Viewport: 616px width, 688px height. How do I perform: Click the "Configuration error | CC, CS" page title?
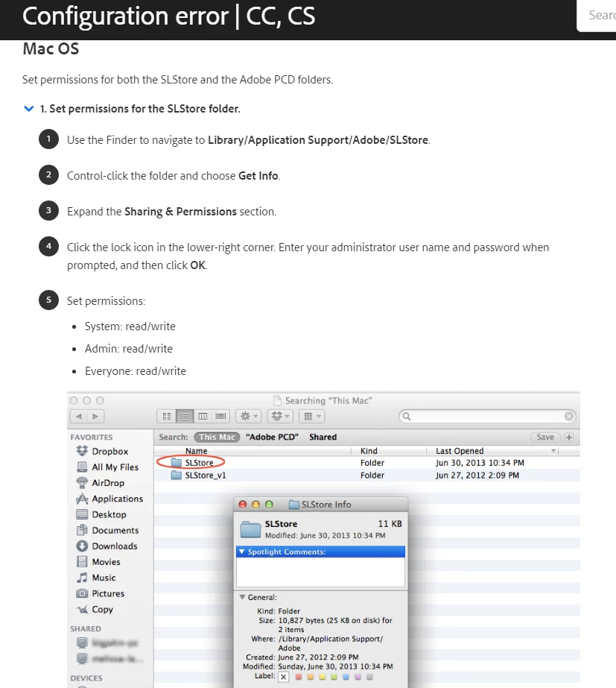pyautogui.click(x=169, y=16)
